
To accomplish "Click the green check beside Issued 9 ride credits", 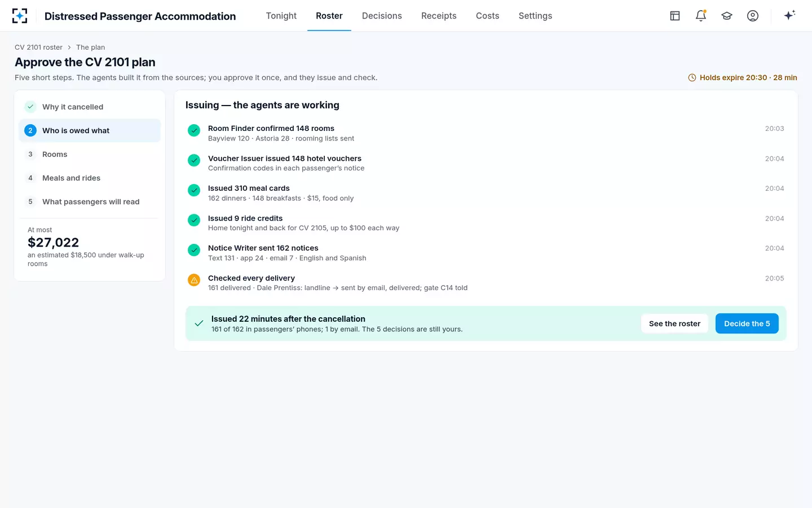I will [194, 220].
